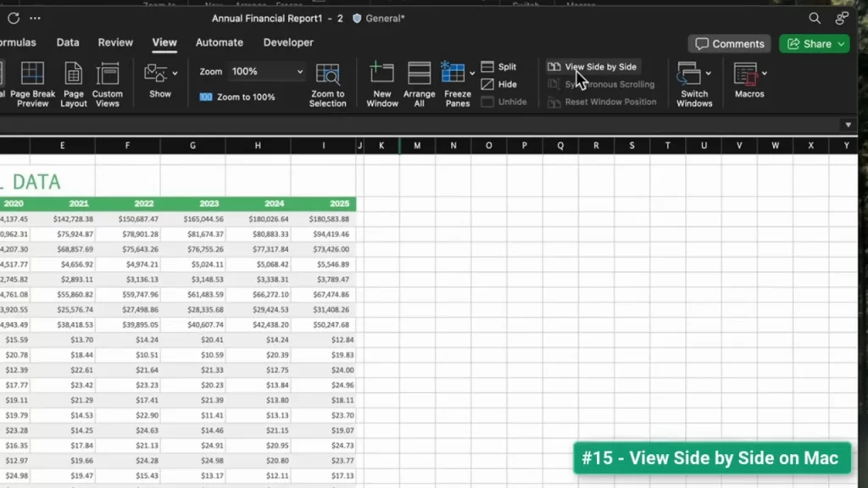Open Freeze Panes options

(x=456, y=82)
